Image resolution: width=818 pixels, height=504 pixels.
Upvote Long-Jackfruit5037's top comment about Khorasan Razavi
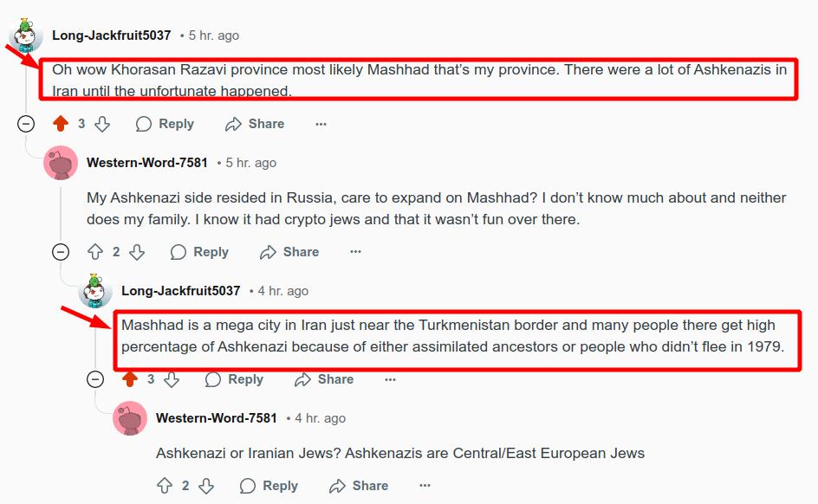61,124
